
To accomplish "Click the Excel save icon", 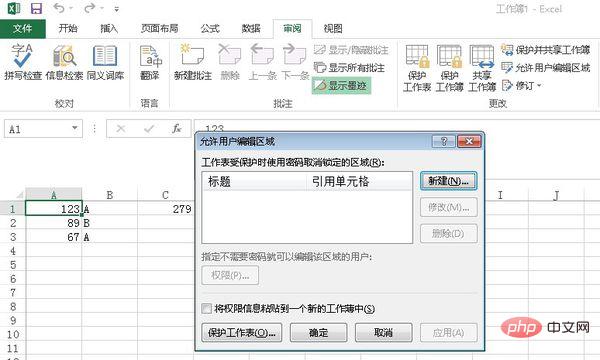I will (x=36, y=8).
